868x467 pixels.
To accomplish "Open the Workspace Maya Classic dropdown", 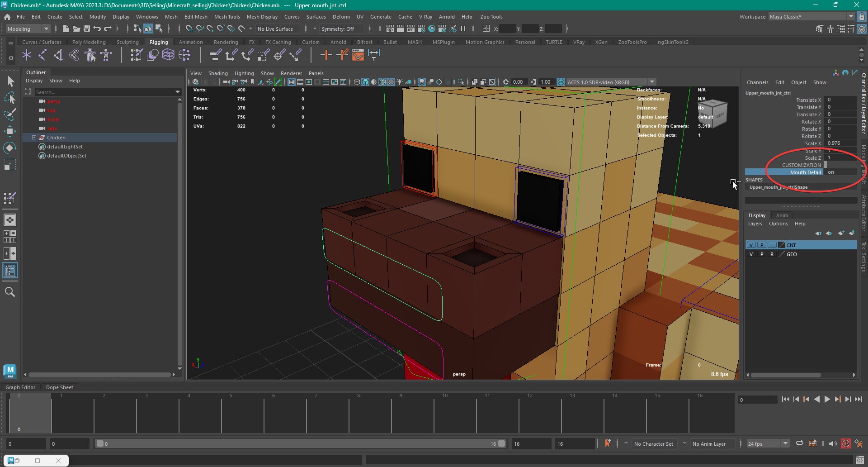I will (812, 17).
